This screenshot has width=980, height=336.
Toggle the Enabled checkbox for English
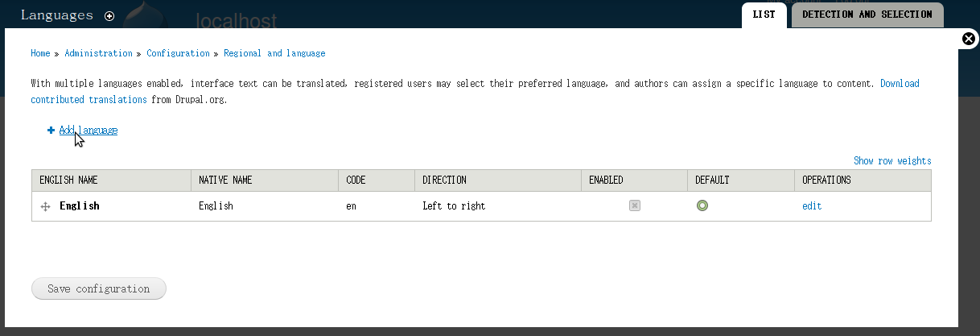click(x=635, y=205)
